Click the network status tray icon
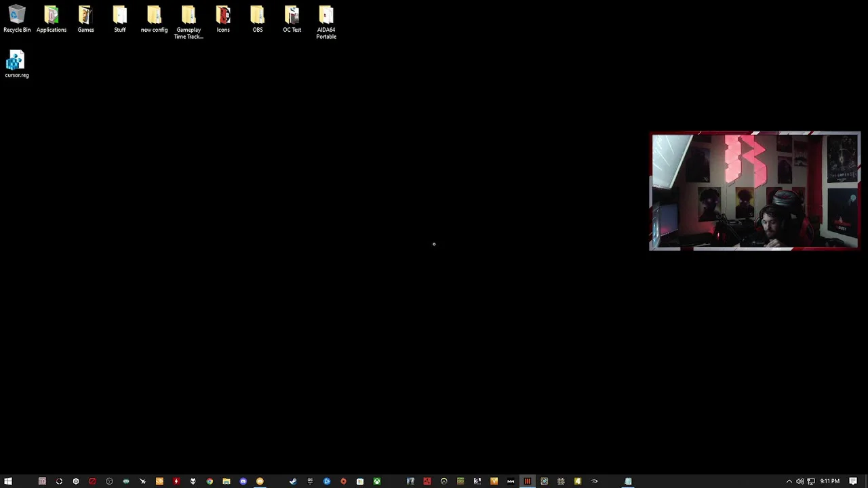This screenshot has height=488, width=868. click(x=811, y=481)
